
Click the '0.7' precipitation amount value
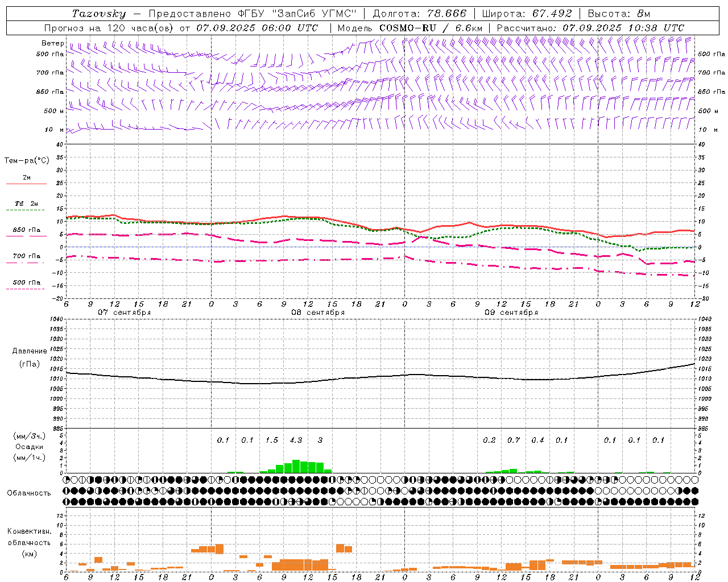(x=514, y=440)
